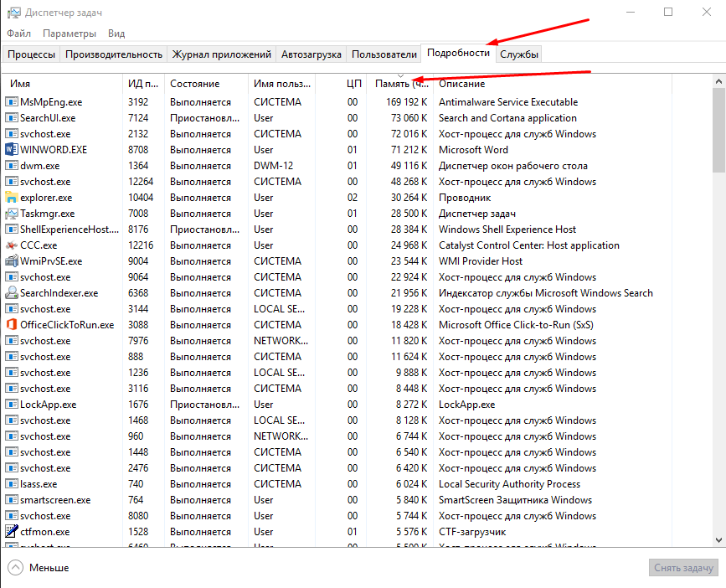The height and width of the screenshot is (588, 726).
Task: Sort by the ЦП column header
Action: (342, 84)
